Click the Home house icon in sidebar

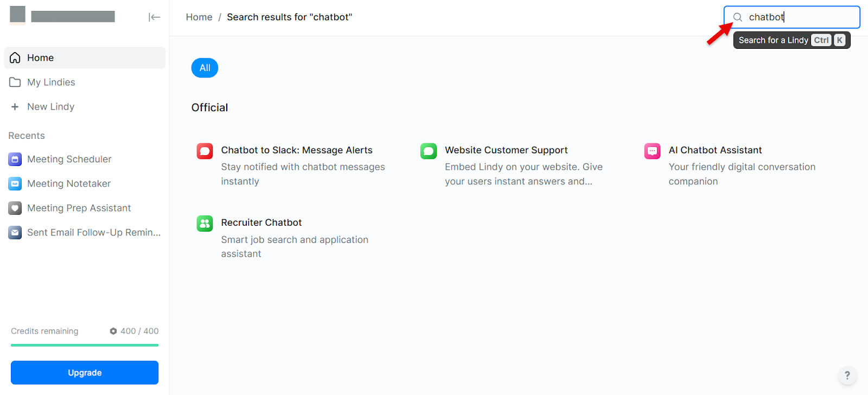(15, 58)
